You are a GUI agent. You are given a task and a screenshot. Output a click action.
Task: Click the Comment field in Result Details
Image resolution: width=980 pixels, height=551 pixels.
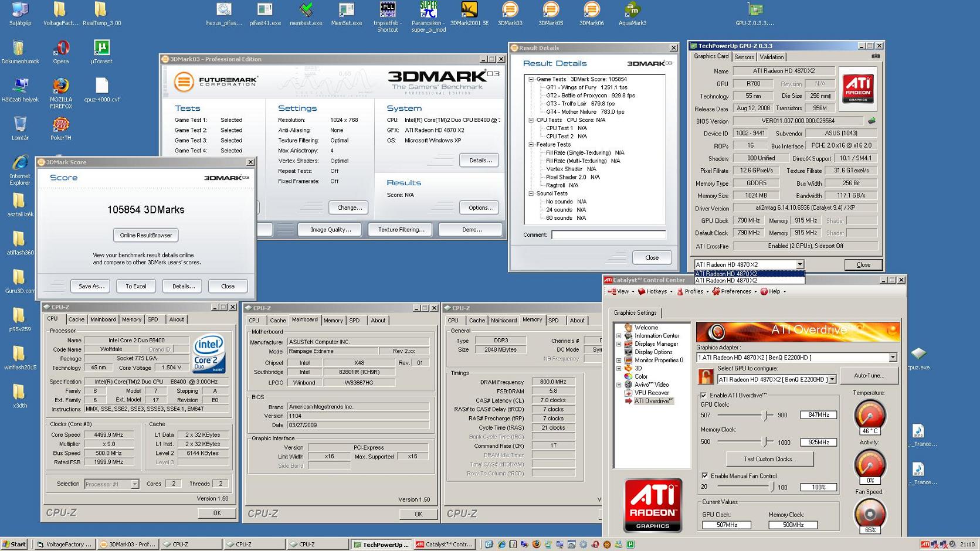(608, 235)
